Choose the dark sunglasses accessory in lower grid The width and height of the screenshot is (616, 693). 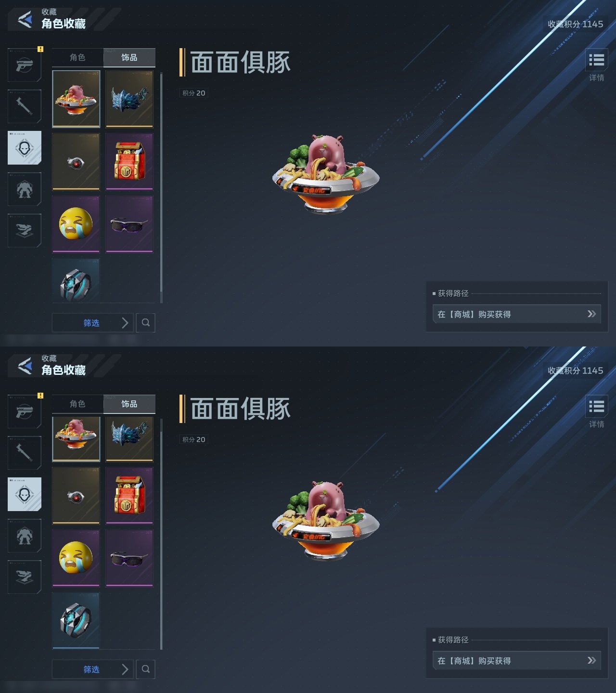[x=129, y=558]
